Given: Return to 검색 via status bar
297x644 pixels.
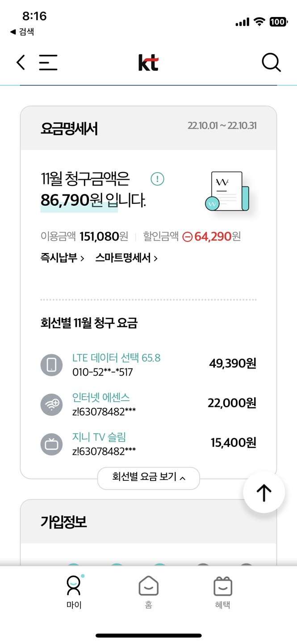Looking at the screenshot, I should point(22,32).
